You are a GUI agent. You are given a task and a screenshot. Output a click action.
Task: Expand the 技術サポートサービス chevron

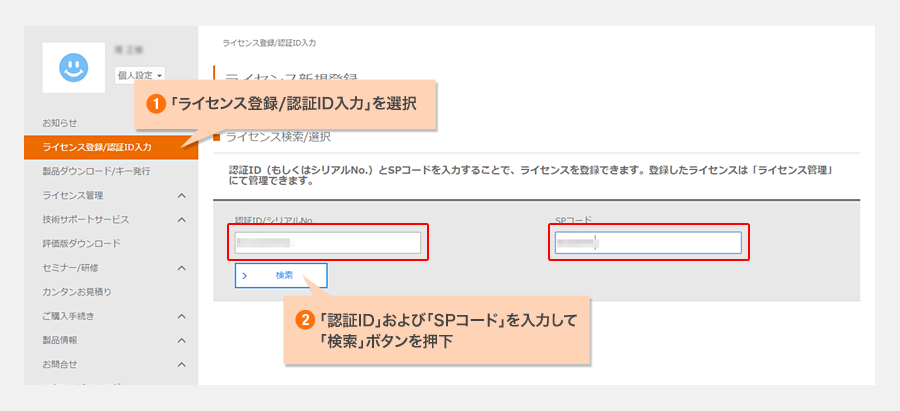click(182, 219)
